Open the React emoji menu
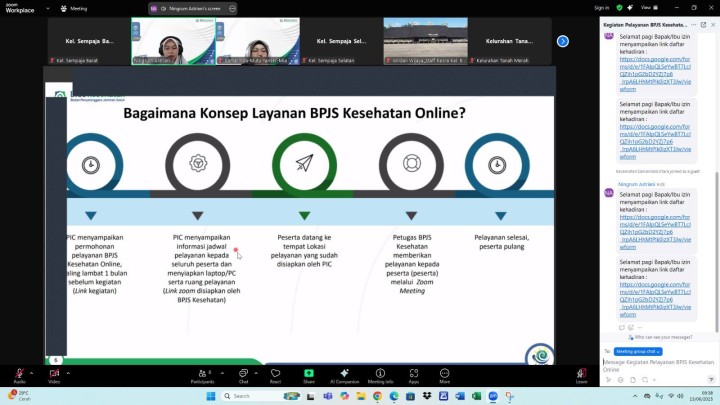The width and height of the screenshot is (720, 405). tap(276, 376)
